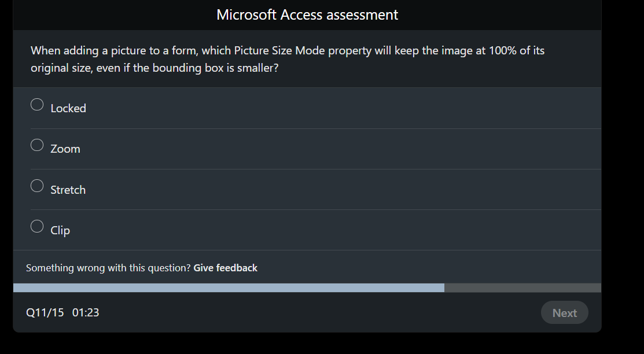Select the Locked answer option

click(x=36, y=104)
